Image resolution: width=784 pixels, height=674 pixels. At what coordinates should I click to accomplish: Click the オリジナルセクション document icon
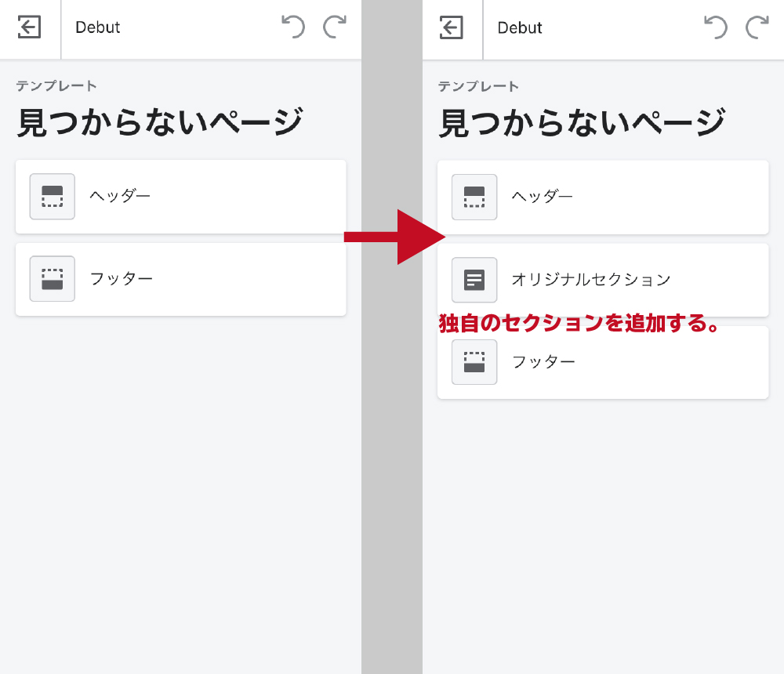coord(474,280)
